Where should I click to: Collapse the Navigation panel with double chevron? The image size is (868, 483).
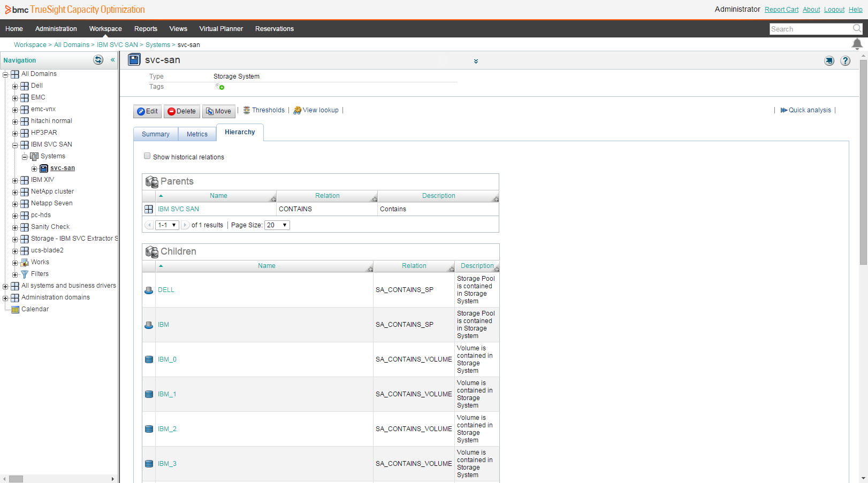(x=112, y=60)
